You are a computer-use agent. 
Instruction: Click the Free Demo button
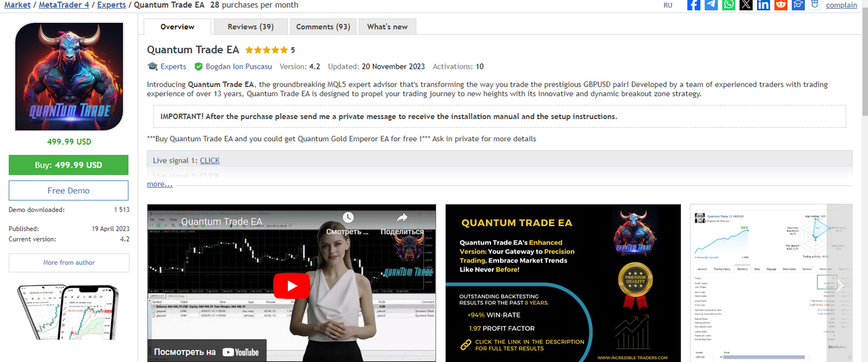tap(69, 190)
